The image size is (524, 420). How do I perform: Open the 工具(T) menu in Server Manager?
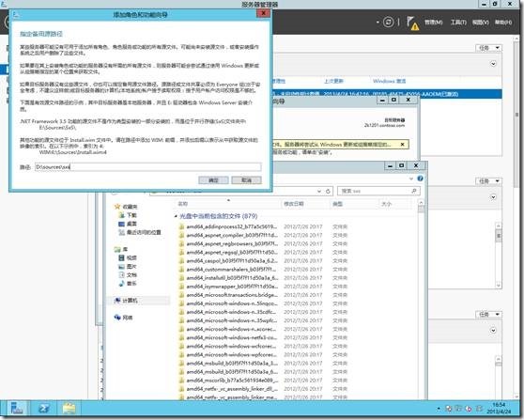[458, 23]
